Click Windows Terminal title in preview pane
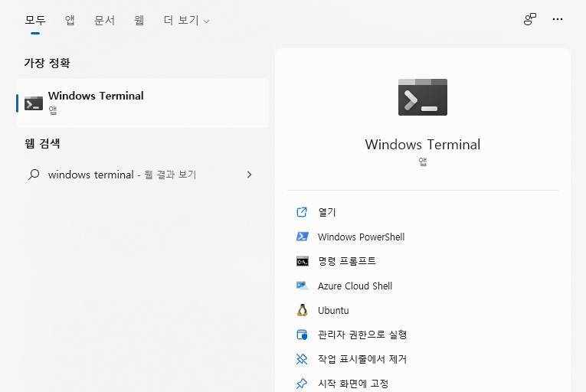Image resolution: width=586 pixels, height=392 pixels. pos(423,145)
